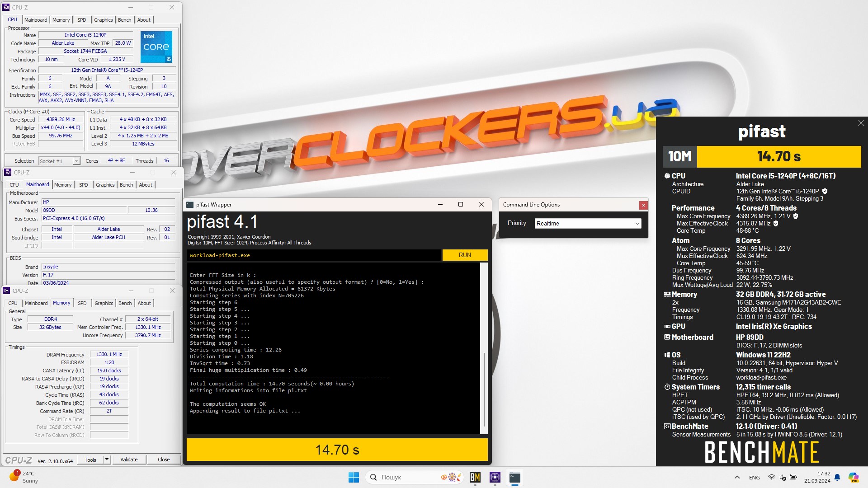Open Bench tab in top CPU-Z window
The width and height of the screenshot is (868, 488).
[124, 20]
